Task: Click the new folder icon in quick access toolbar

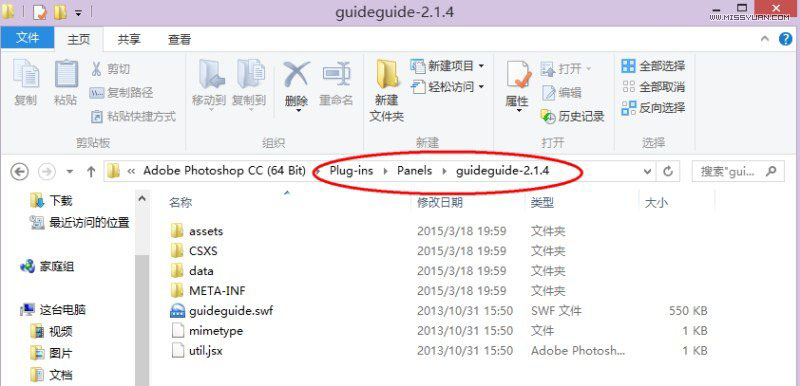Action: coord(60,11)
